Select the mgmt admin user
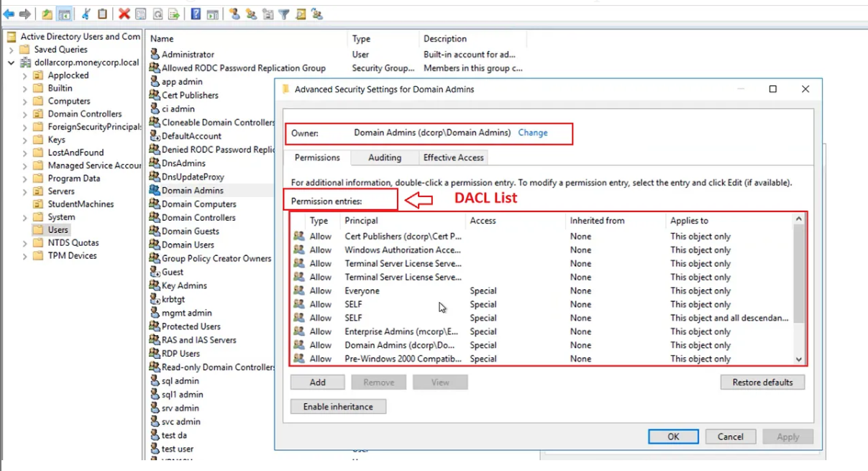Screen dimensions: 868x471 [x=186, y=313]
